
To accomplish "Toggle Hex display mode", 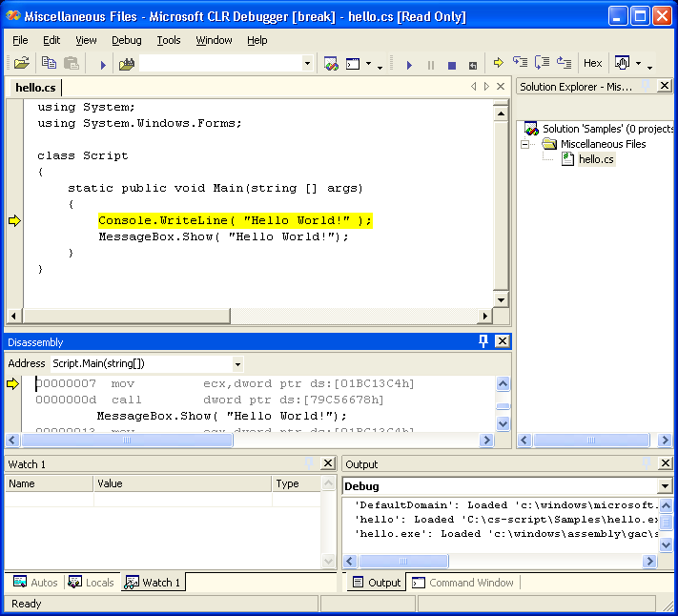I will click(x=592, y=63).
